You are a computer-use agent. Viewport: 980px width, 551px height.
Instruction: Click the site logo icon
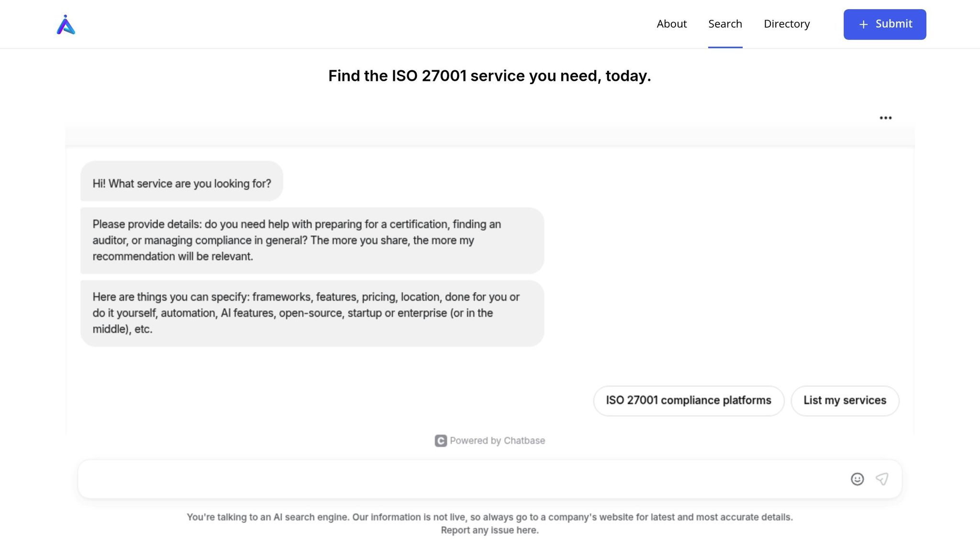point(66,25)
